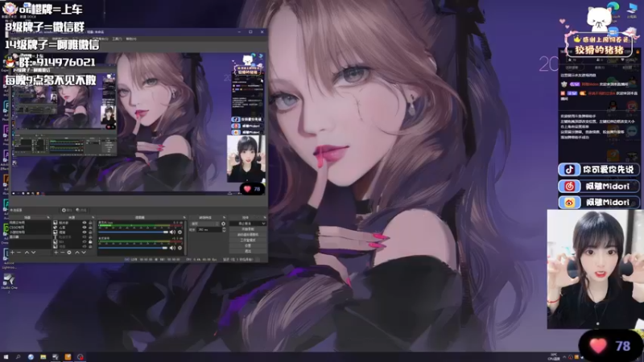
Task: Open the second mixer channel's gear settings
Action: [x=180, y=248]
